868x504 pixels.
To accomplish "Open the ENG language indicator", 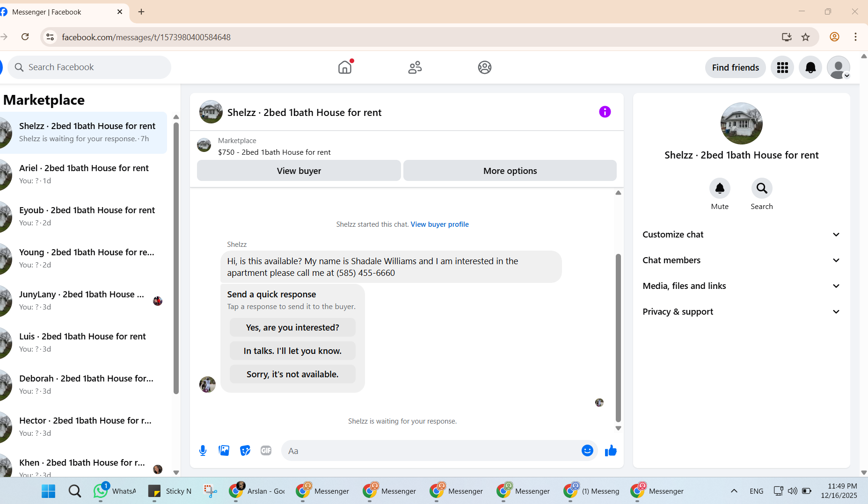I will (756, 491).
